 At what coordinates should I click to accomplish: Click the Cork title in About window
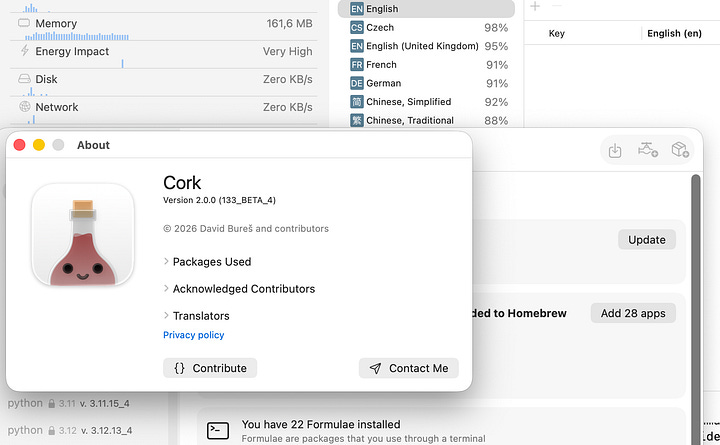coord(182,183)
